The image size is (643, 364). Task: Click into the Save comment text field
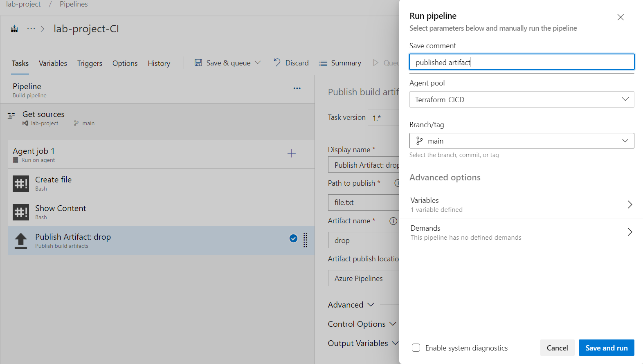pos(522,62)
